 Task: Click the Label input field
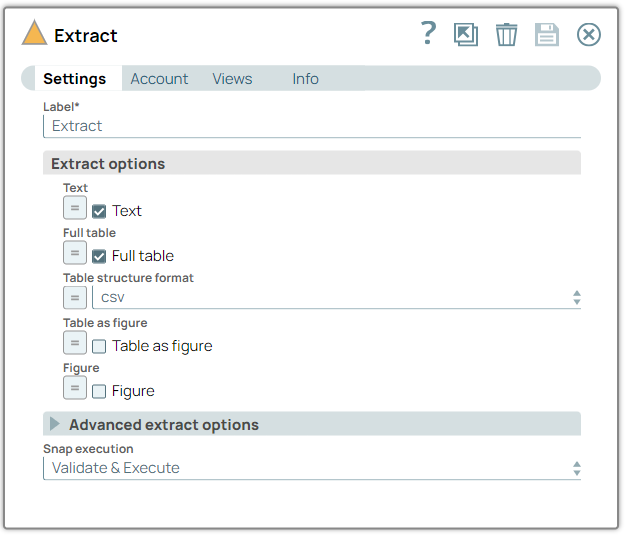312,126
